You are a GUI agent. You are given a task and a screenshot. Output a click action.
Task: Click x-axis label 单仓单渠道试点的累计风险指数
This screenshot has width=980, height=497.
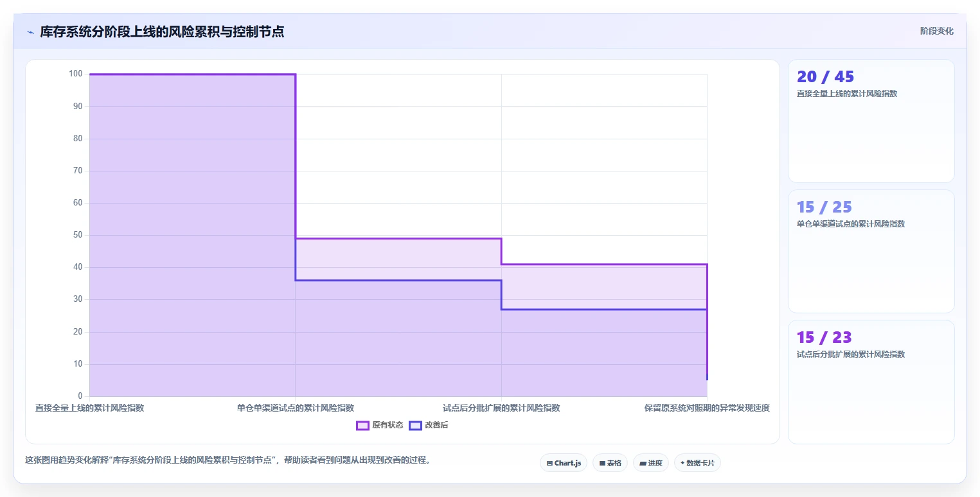pos(295,408)
